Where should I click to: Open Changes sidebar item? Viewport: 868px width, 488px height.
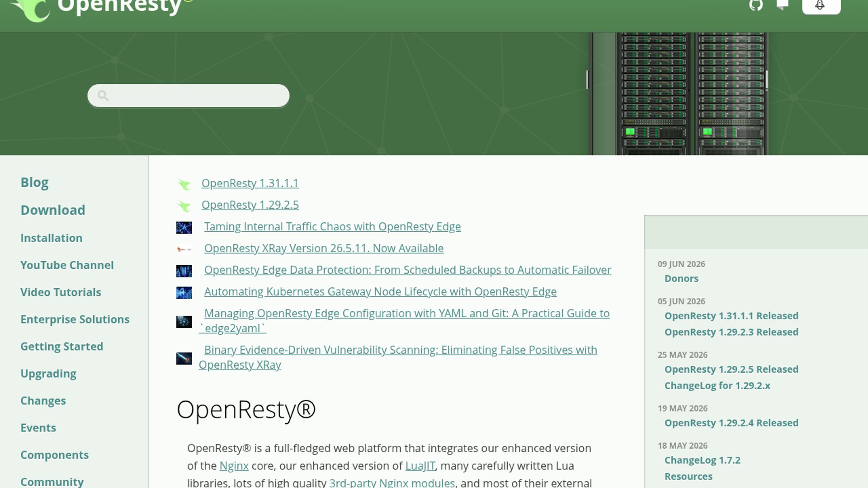43,400
